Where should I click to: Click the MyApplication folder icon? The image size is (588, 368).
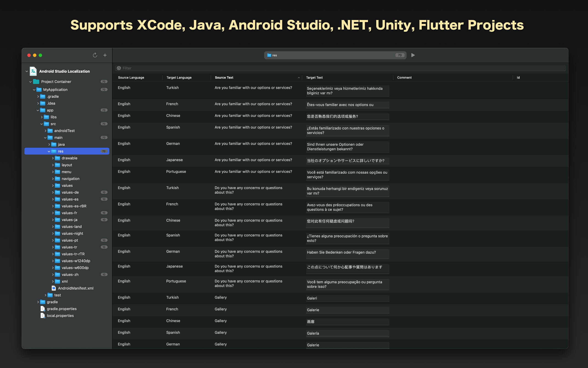pyautogui.click(x=39, y=89)
